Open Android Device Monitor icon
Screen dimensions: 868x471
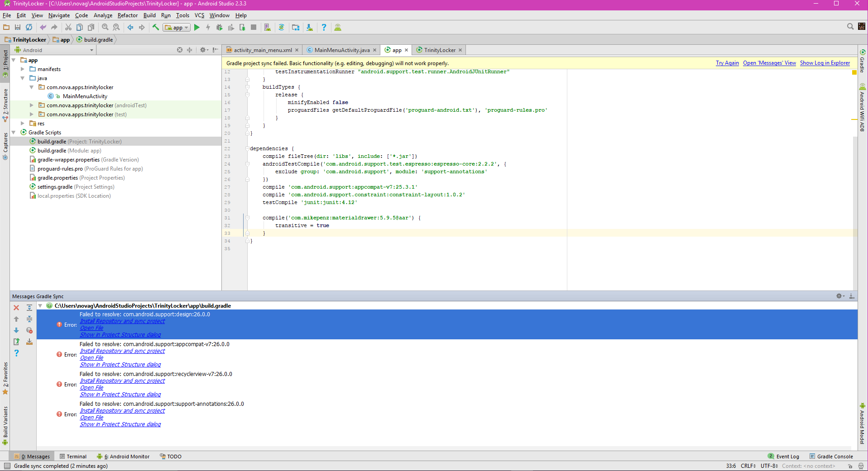coord(338,28)
